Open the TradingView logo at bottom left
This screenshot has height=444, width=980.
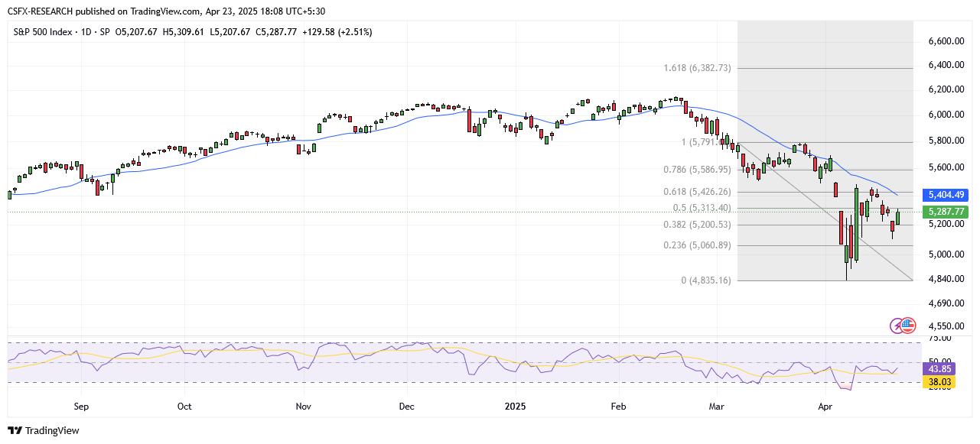[44, 430]
